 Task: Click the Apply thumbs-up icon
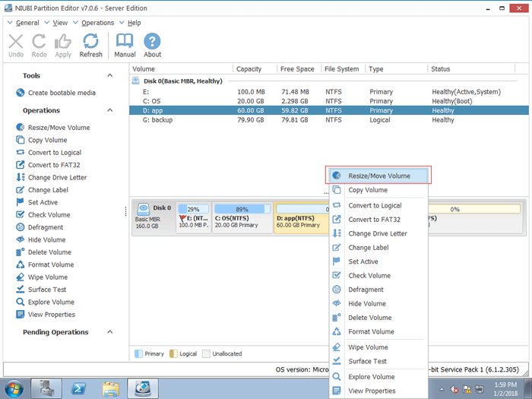pyautogui.click(x=63, y=46)
